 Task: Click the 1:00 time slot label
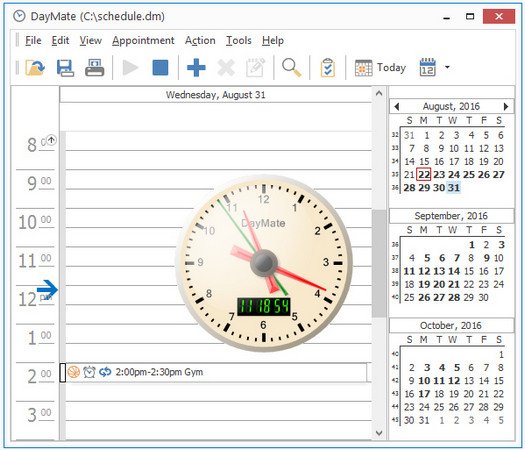[39, 338]
